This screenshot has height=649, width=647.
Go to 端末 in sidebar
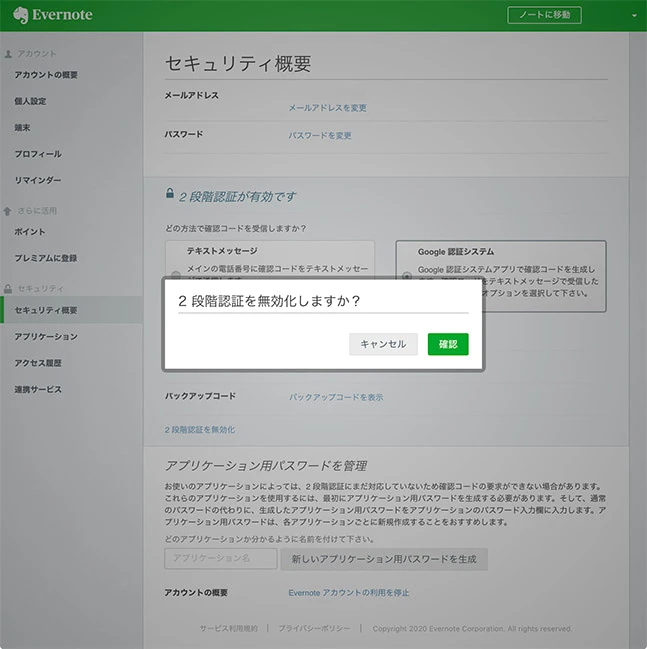tap(22, 128)
